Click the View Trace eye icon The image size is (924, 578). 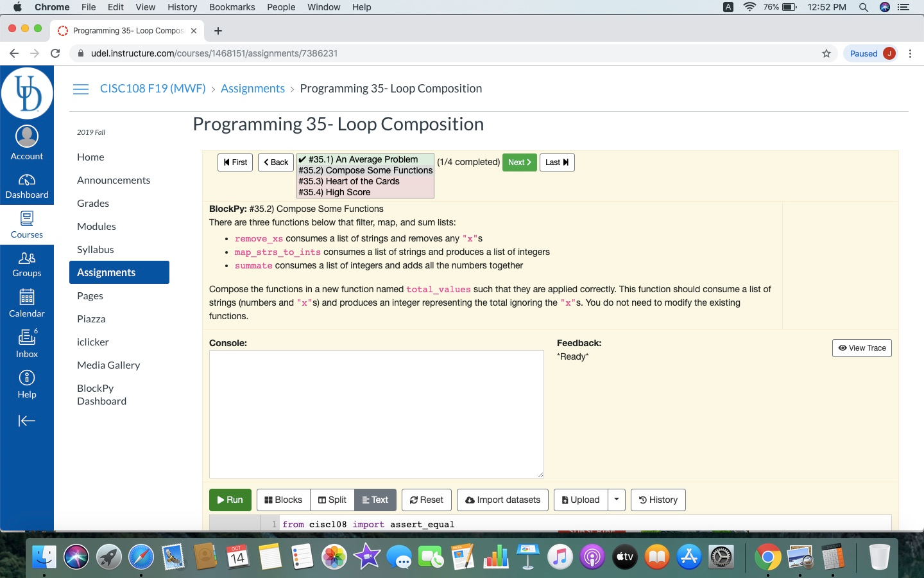(x=843, y=348)
